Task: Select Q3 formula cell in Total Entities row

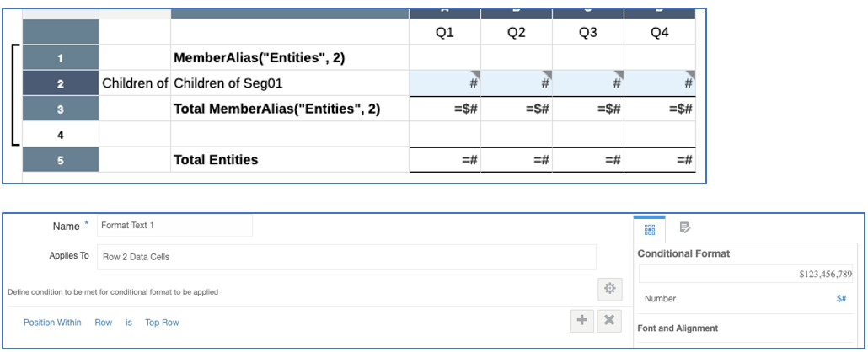Action: pyautogui.click(x=587, y=160)
